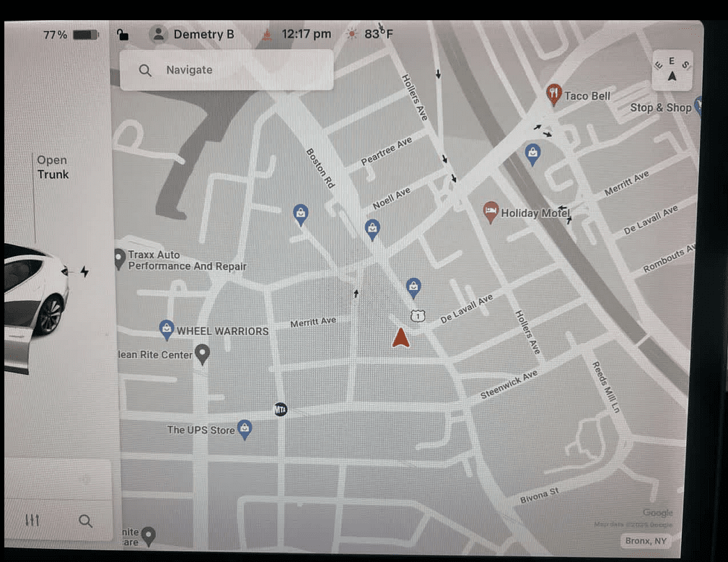The image size is (728, 562).
Task: Select the Stop & Shop map label
Action: pyautogui.click(x=660, y=107)
